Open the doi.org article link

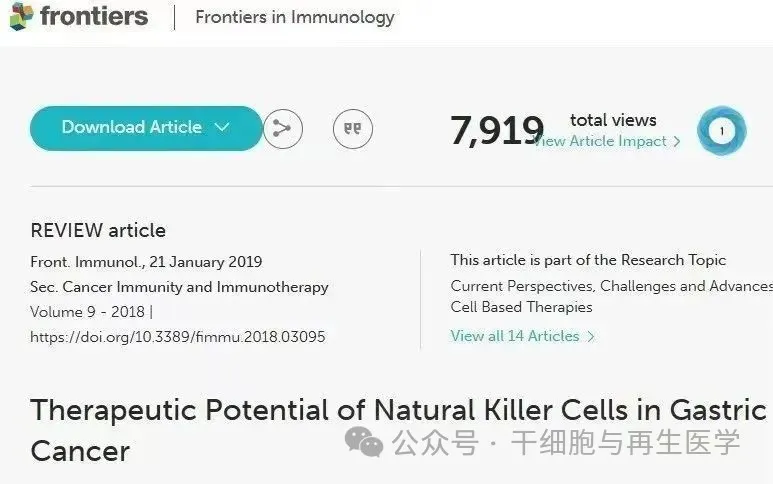click(x=177, y=337)
